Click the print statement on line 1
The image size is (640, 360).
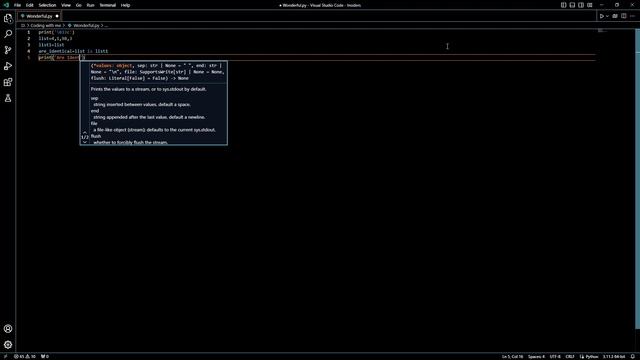coord(56,32)
